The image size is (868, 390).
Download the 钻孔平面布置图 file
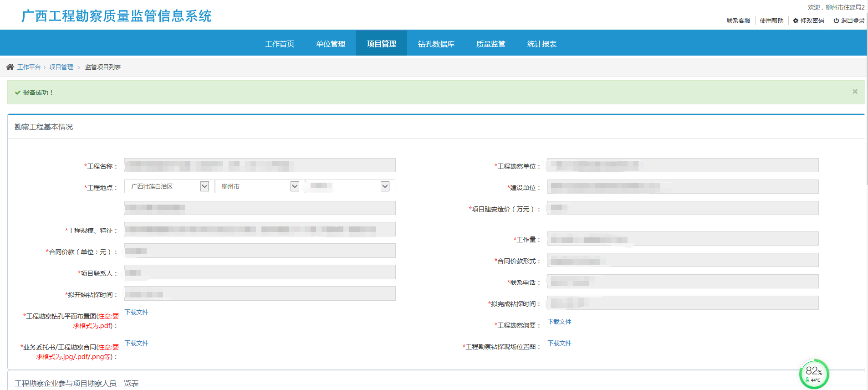[x=137, y=312]
